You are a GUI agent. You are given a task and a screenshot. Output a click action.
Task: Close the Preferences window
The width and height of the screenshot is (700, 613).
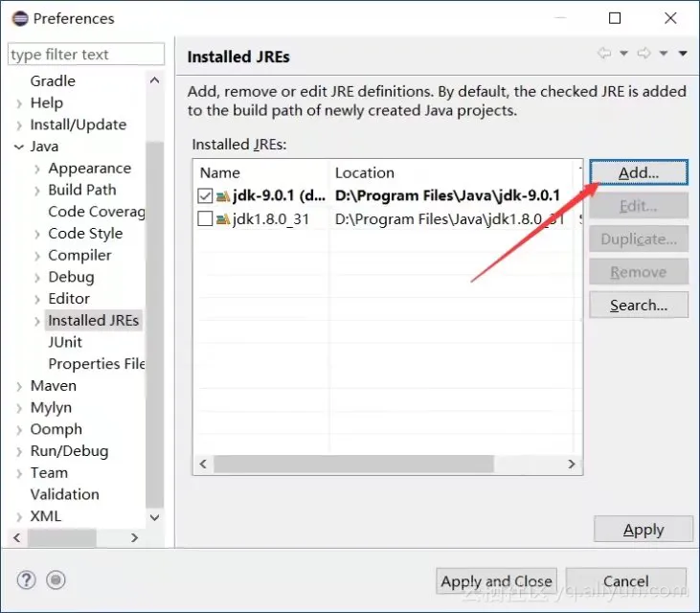point(670,18)
